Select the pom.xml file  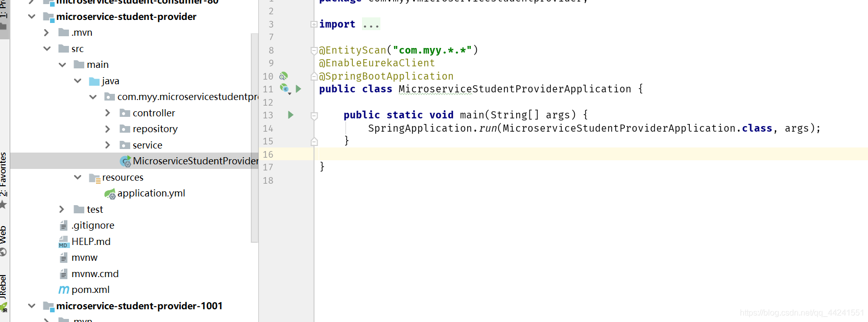(90, 290)
